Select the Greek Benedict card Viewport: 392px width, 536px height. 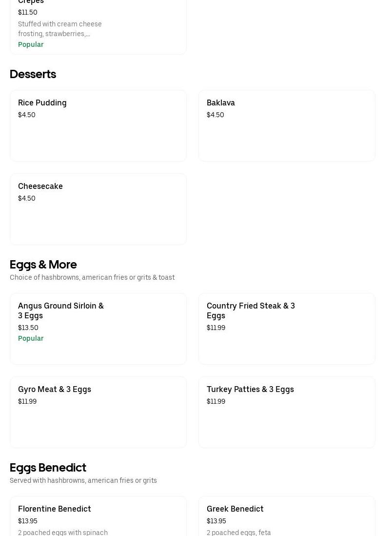pyautogui.click(x=287, y=516)
